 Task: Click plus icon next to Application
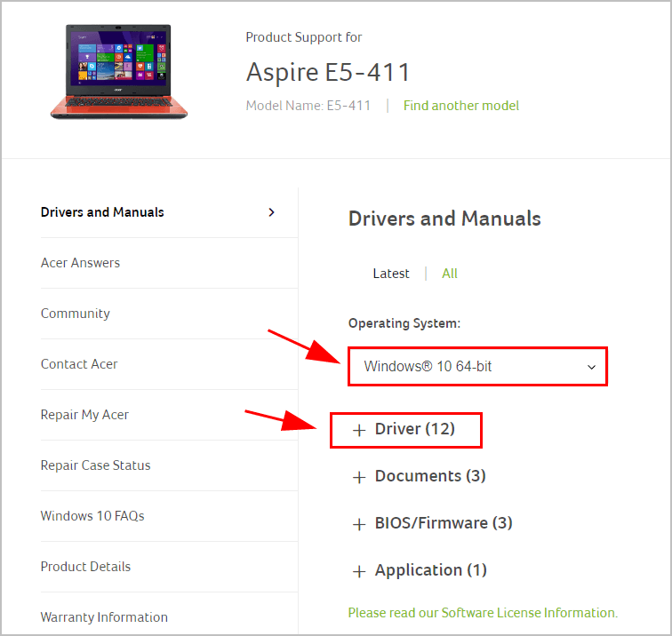359,571
